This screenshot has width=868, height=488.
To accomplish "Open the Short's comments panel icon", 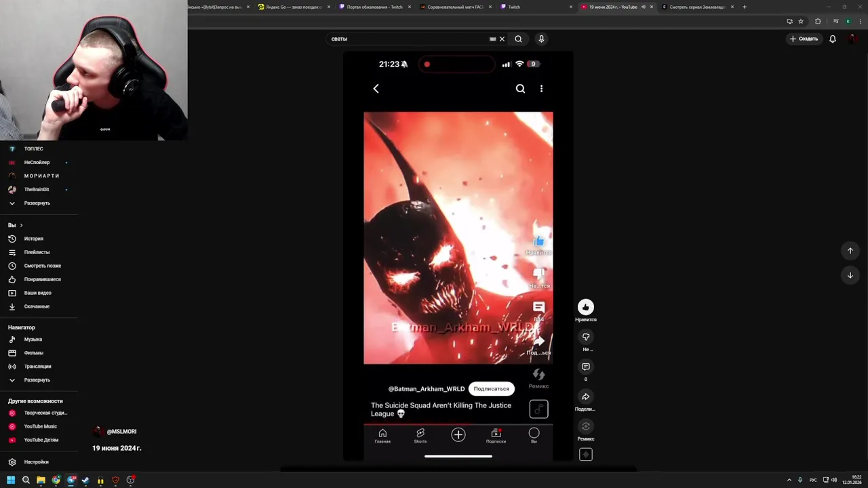I will pyautogui.click(x=586, y=367).
